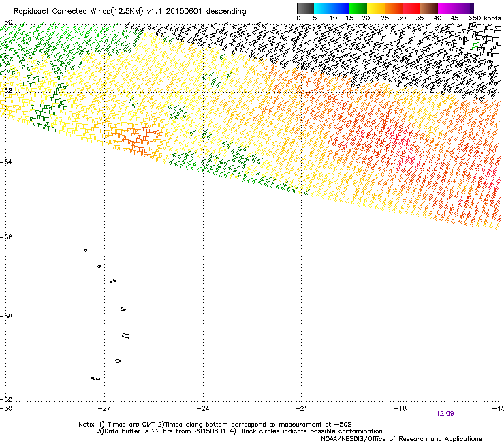Click the northernmost island outline below -56 latitude
The width and height of the screenshot is (504, 443).
86,251
